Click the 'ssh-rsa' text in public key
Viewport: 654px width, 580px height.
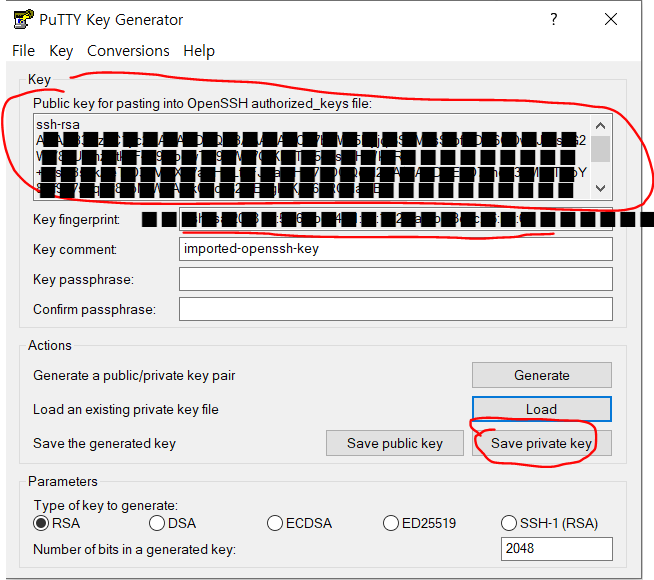click(58, 124)
